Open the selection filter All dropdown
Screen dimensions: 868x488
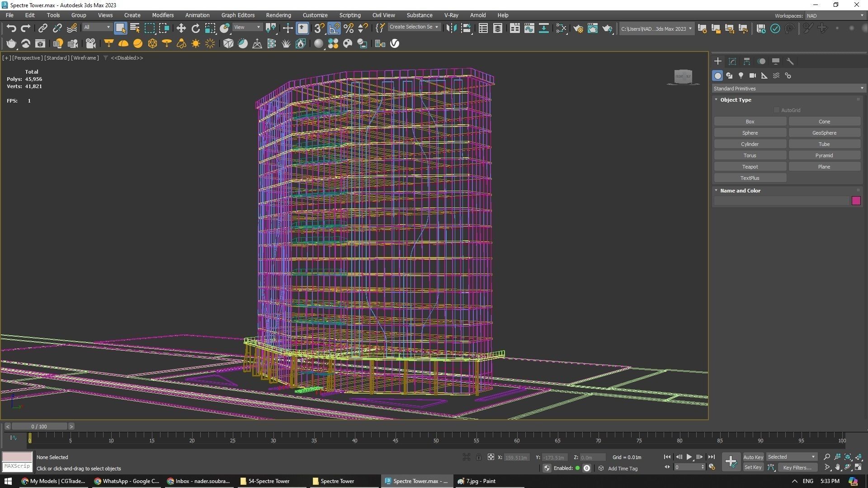click(97, 28)
